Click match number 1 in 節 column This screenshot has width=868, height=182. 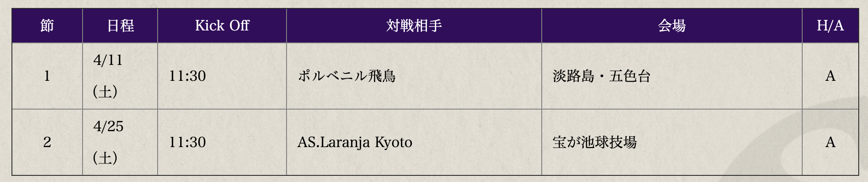pos(47,76)
